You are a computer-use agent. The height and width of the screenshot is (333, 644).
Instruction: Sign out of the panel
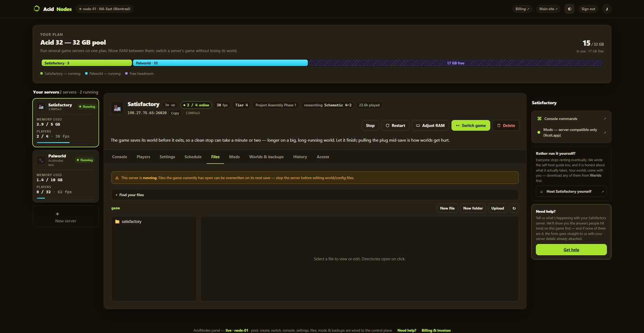tap(588, 9)
